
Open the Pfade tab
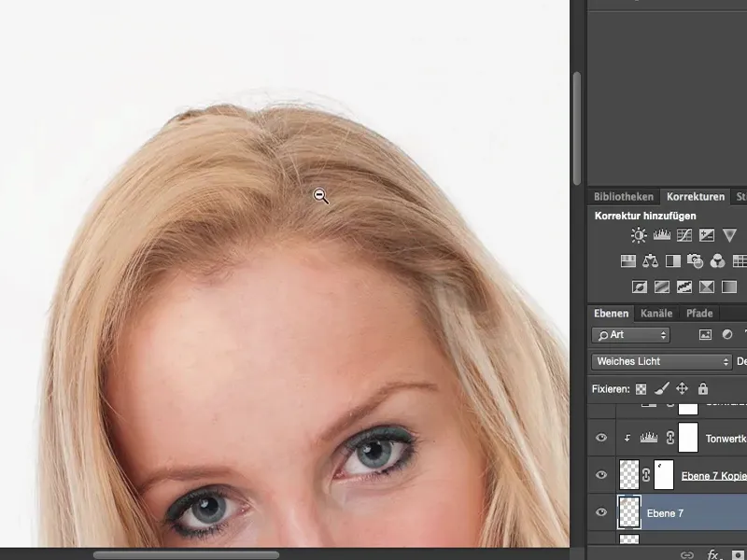coord(699,314)
